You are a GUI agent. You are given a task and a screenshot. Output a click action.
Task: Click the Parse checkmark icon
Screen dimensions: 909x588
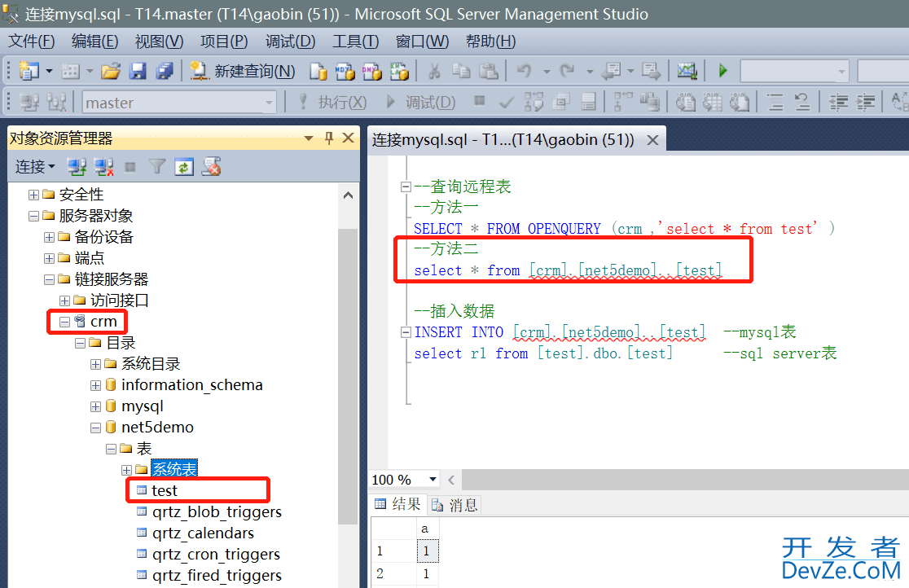[507, 103]
